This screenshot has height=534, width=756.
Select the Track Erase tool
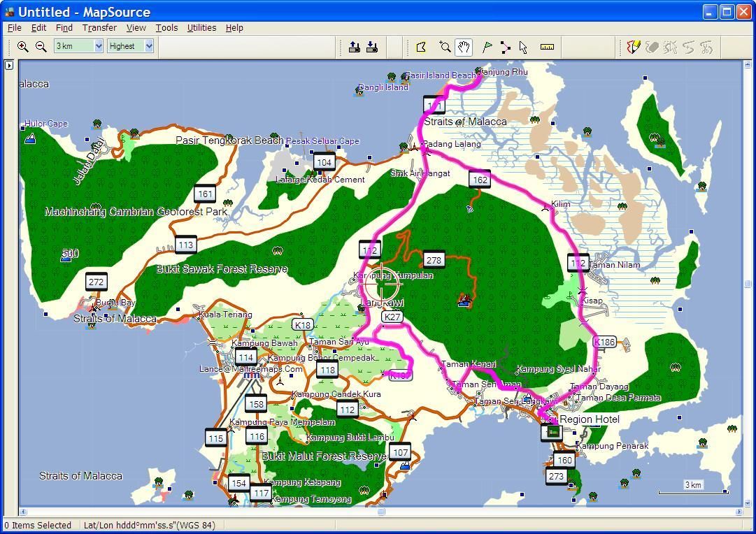[652, 47]
